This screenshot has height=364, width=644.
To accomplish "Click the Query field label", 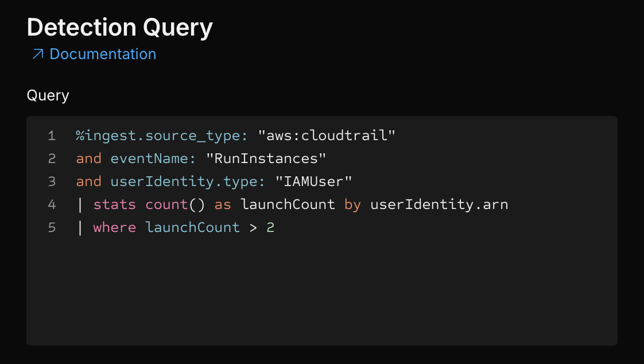I will [48, 95].
